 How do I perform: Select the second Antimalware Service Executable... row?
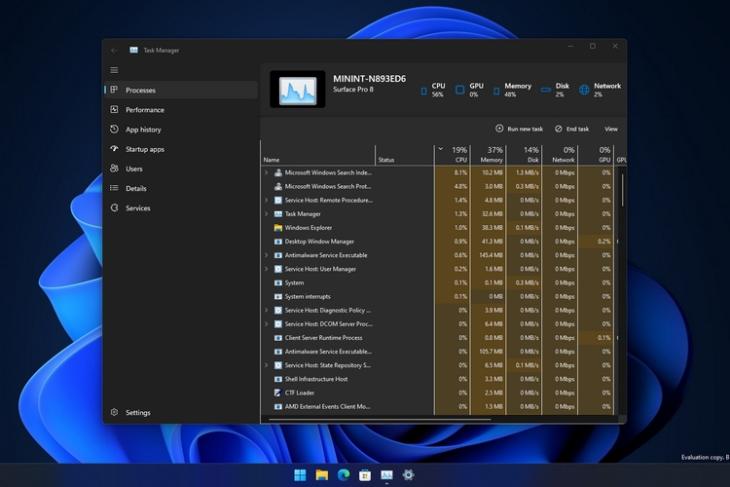[438, 352]
